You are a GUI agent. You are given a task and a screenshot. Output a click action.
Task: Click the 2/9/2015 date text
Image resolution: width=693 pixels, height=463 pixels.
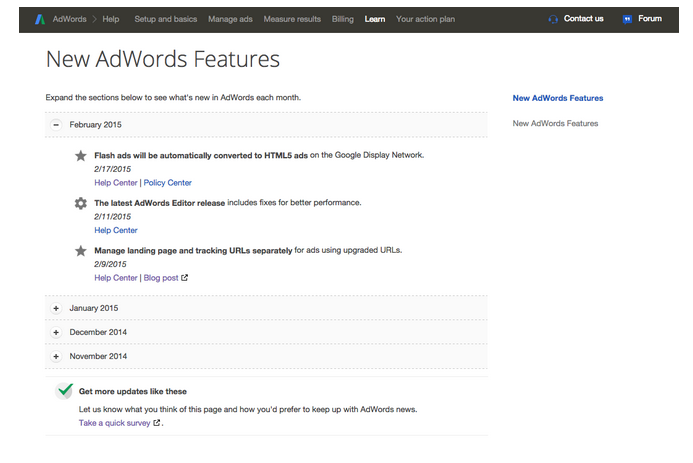pyautogui.click(x=110, y=264)
